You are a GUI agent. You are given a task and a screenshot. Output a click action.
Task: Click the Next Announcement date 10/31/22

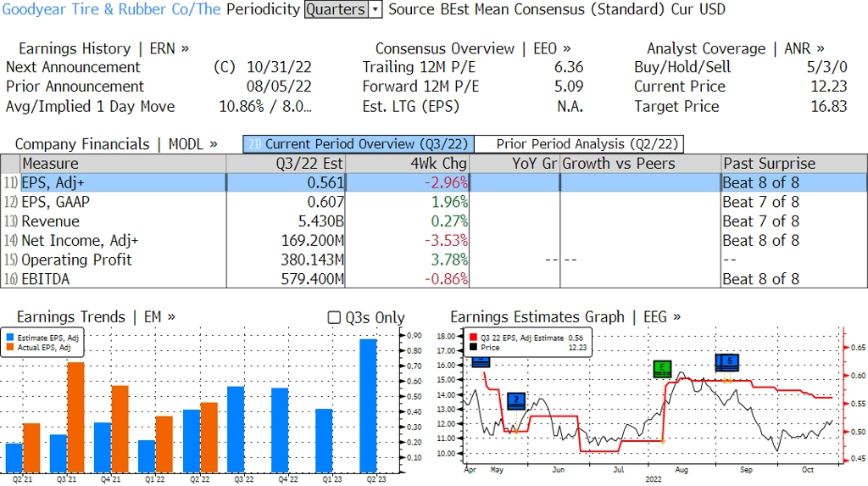click(279, 67)
